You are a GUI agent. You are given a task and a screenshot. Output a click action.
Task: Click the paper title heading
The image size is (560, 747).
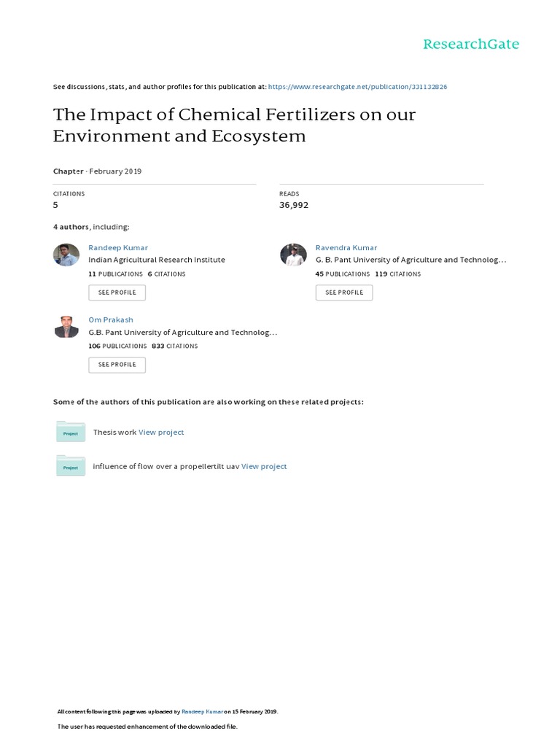point(234,125)
